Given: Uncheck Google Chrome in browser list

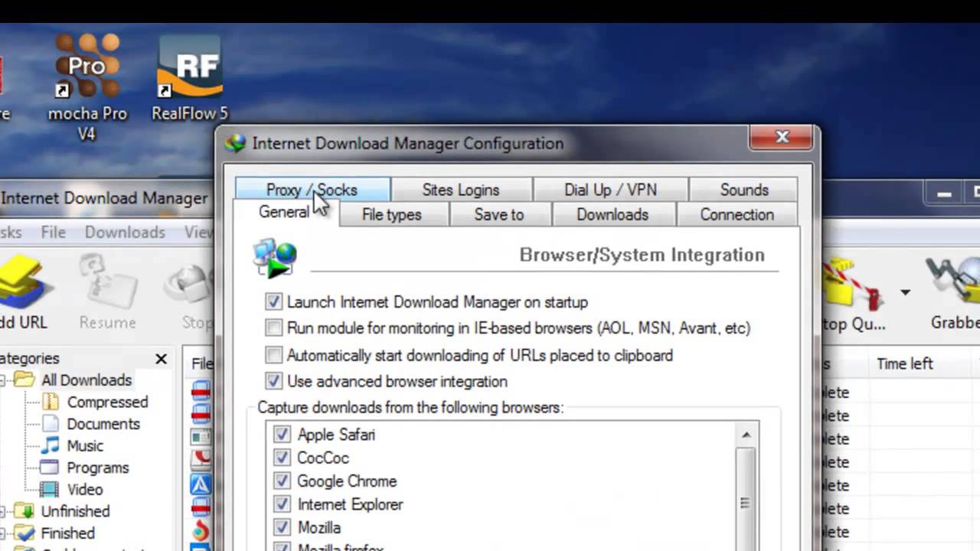Looking at the screenshot, I should coord(282,481).
